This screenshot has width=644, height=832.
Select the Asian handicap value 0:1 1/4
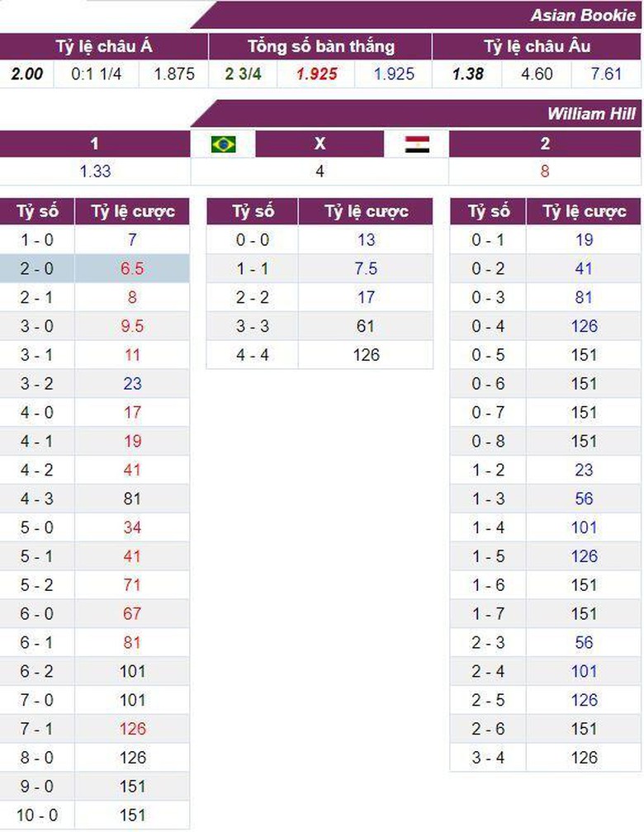point(97,73)
